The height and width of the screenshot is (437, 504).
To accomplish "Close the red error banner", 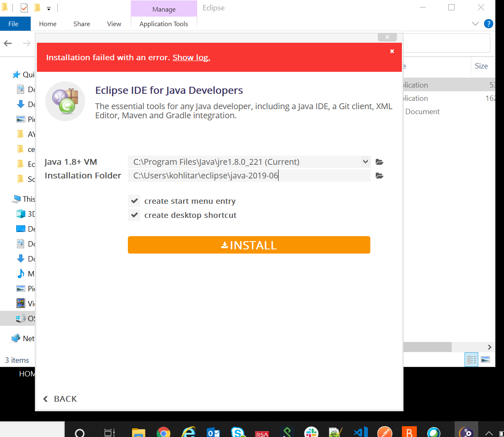I will point(392,51).
